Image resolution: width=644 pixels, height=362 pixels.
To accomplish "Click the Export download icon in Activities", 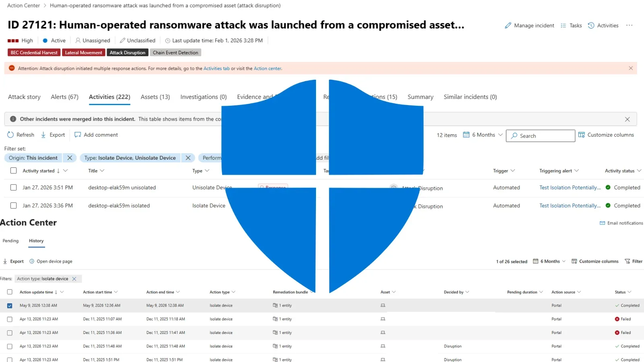I will pos(43,135).
